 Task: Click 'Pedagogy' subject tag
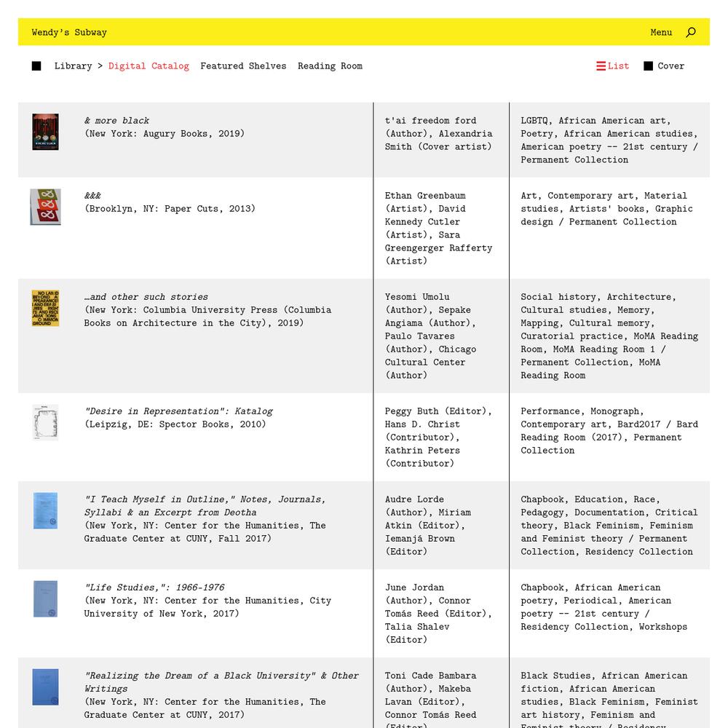[x=542, y=512]
